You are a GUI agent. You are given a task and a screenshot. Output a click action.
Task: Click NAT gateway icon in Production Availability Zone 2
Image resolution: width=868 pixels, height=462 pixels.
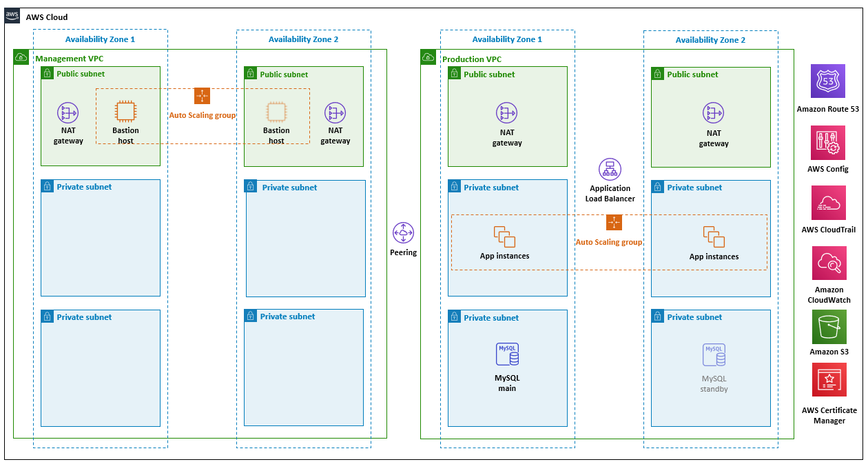714,113
